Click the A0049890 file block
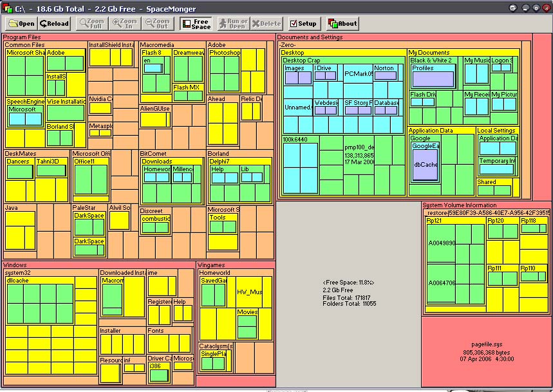 coord(441,243)
